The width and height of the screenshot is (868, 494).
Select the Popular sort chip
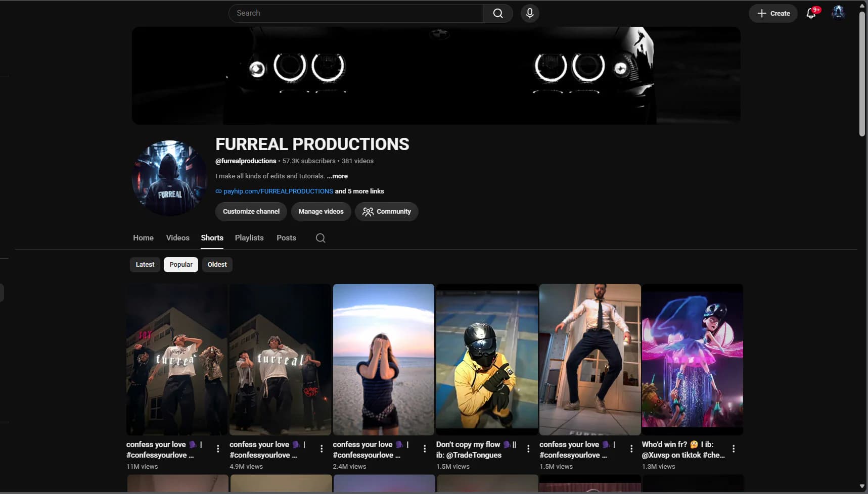pyautogui.click(x=181, y=265)
